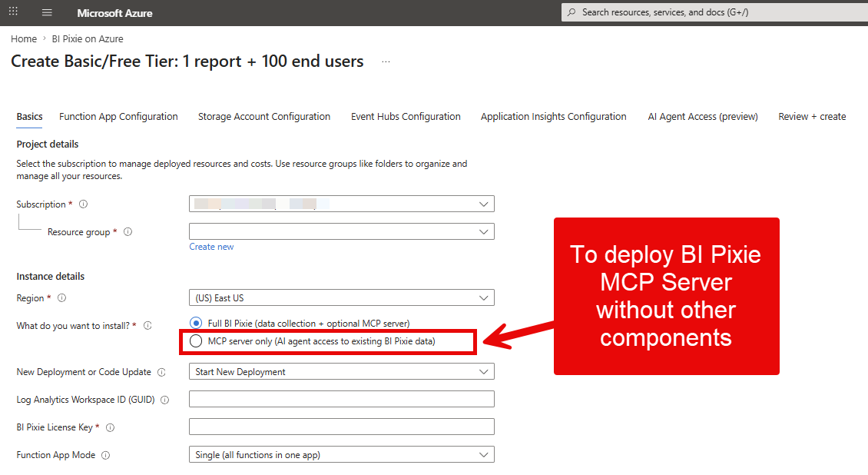Click the Microsoft Azure logo text

pos(114,13)
